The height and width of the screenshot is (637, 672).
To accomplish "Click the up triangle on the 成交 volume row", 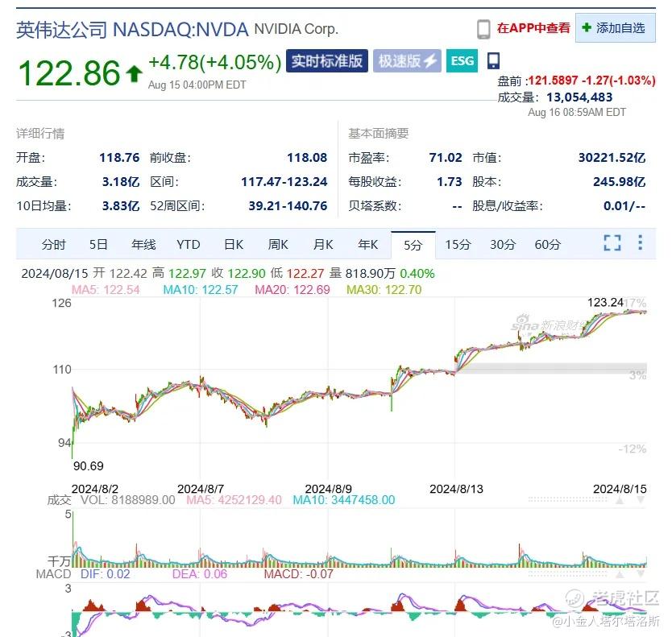I will coord(620,500).
